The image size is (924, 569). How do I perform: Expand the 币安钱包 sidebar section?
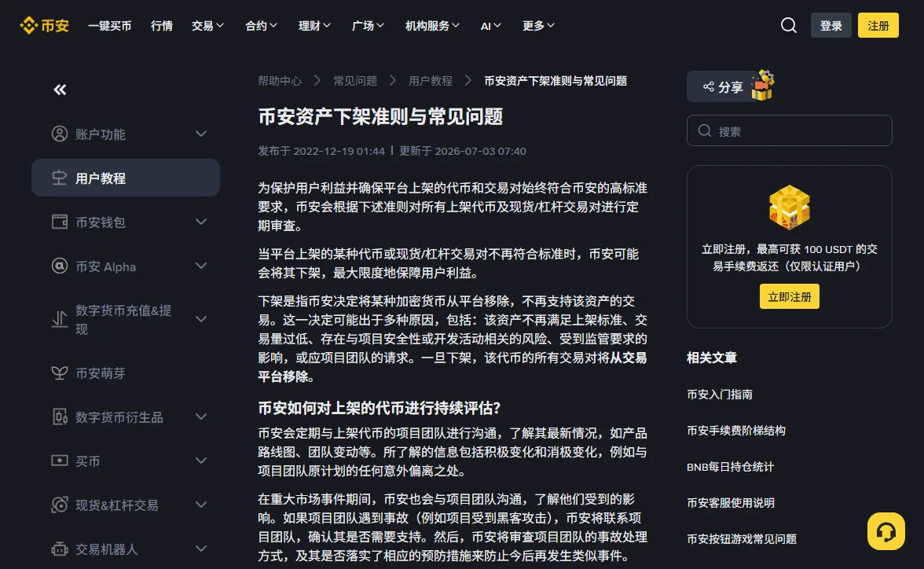pos(201,222)
